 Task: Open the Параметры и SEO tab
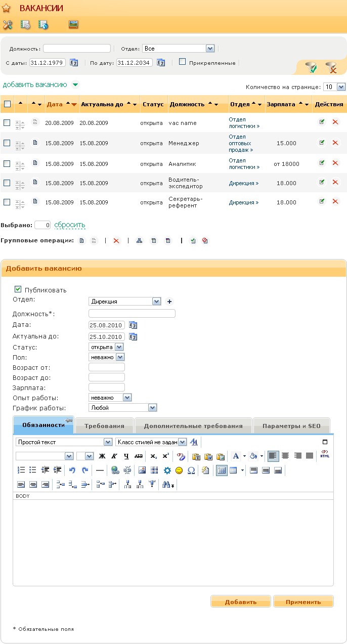point(291,426)
